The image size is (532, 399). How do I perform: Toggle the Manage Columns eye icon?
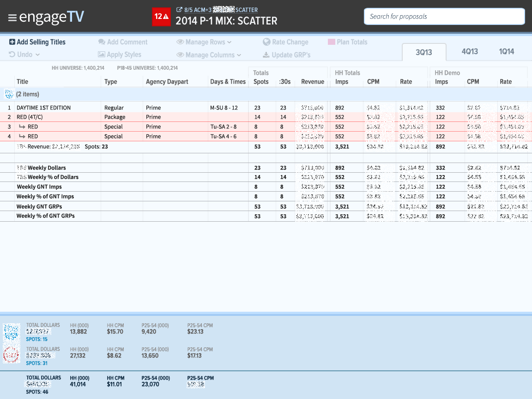pos(180,54)
